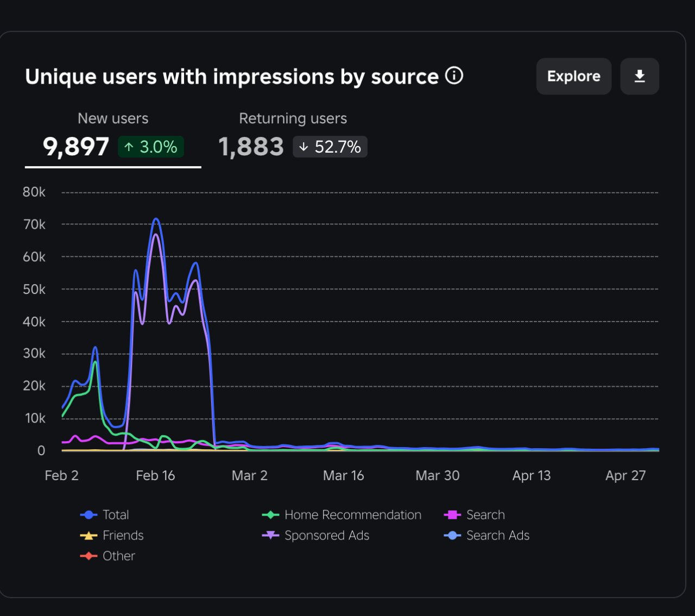The height and width of the screenshot is (616, 695).
Task: Click the chart peak near 70k
Action: 156,219
